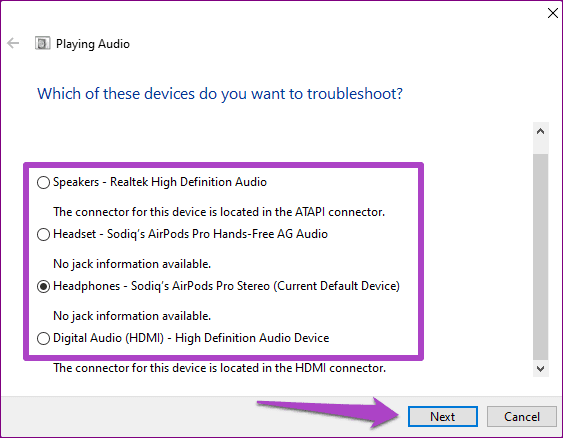Choose the Headset Hands-Free AG Audio radio circle

43,234
